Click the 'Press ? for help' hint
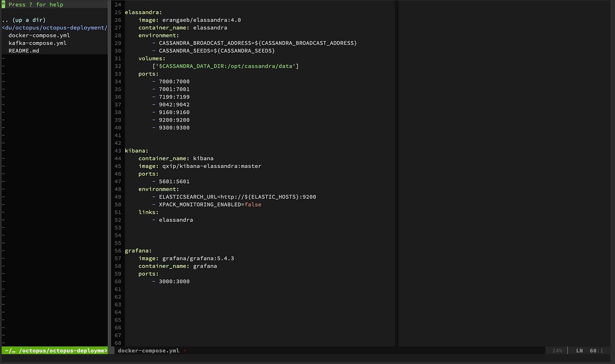 tap(36, 5)
